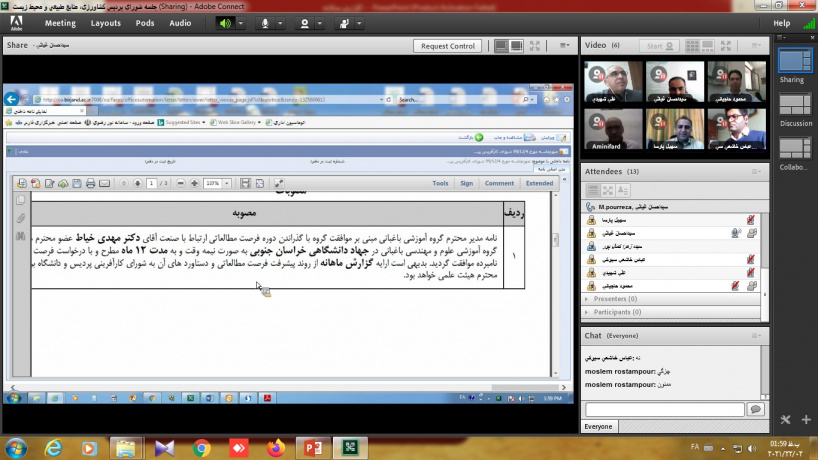Open the microphone options dropdown arrow
Viewport: 818px width, 460px height.
click(x=281, y=23)
